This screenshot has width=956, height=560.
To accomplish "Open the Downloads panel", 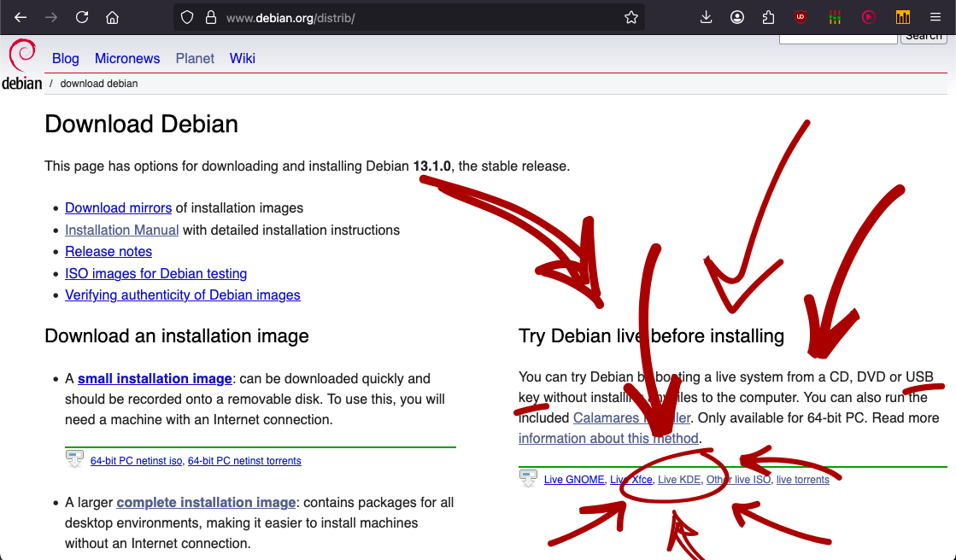I will click(706, 17).
